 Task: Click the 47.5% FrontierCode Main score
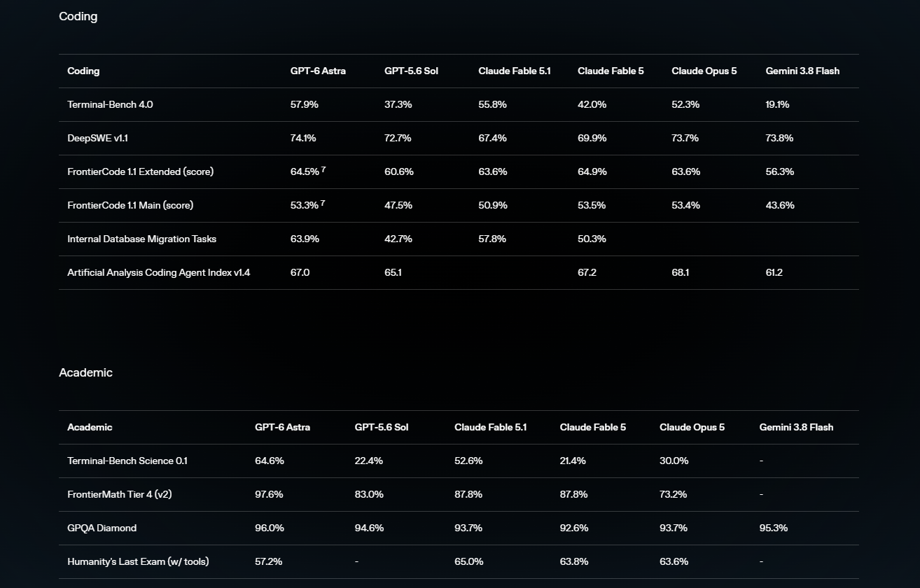398,205
